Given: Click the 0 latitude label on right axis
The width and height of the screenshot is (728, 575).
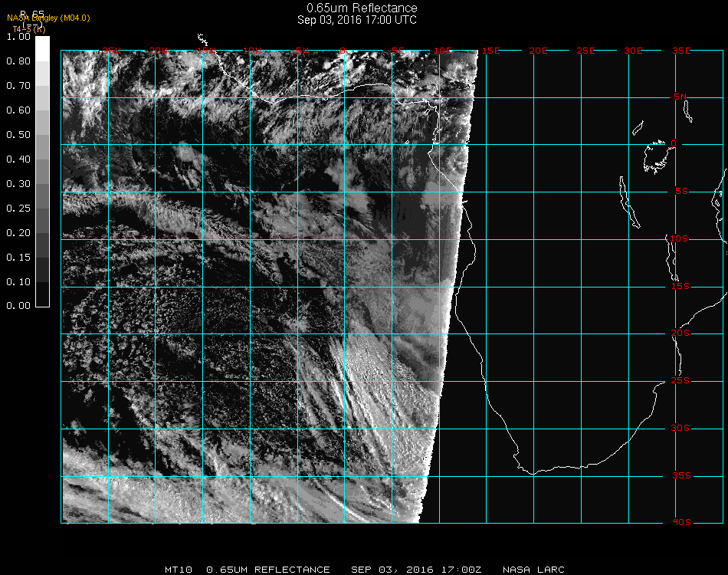Looking at the screenshot, I should click(x=674, y=143).
